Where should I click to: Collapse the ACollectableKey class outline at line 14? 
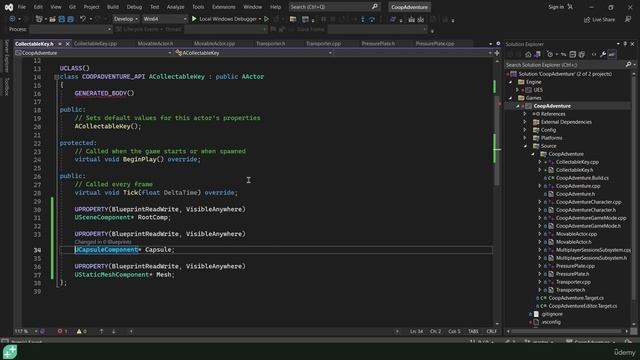(x=56, y=77)
